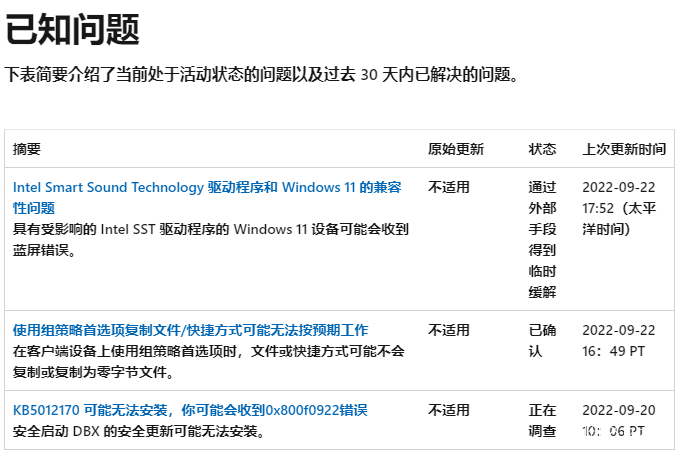This screenshot has height=453, width=685.
Task: Click 不适用 in the KB5012170 row
Action: [x=448, y=410]
